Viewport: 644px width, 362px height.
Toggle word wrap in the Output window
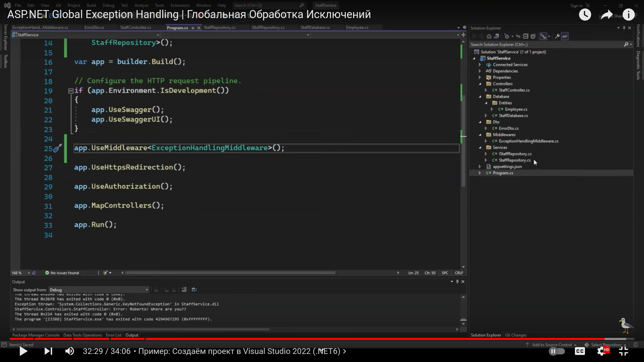pyautogui.click(x=194, y=290)
